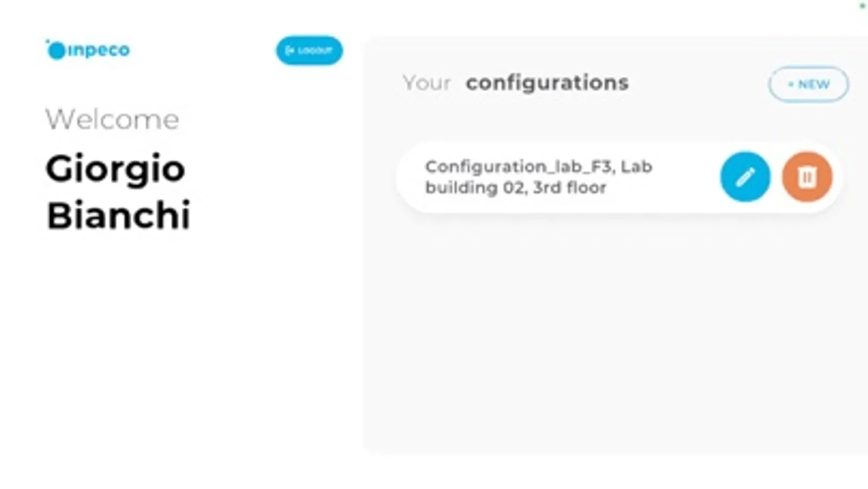Viewport: 868px width, 489px height.
Task: Click the "configurations" bold heading word
Action: click(547, 83)
